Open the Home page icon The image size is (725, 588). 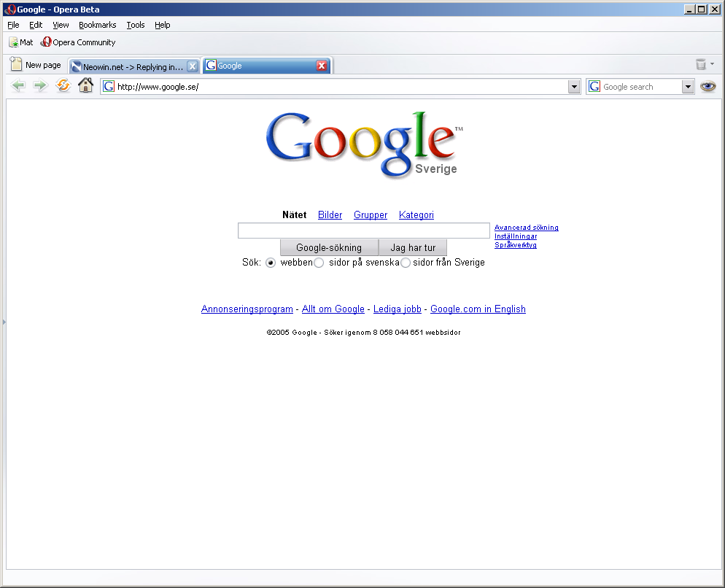[85, 85]
